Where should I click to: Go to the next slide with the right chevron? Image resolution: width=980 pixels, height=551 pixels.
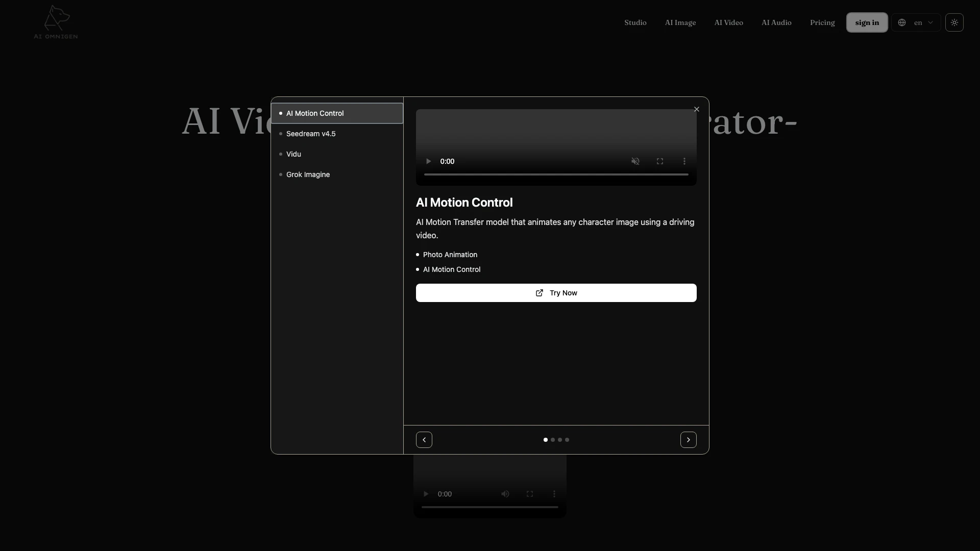[x=688, y=440]
